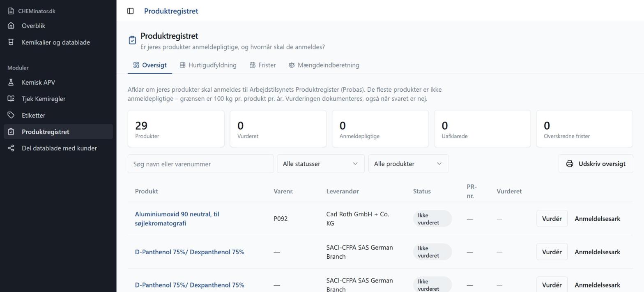
Task: Click Anmeldelsesark for Aluminiumoxid 90 neutral
Action: tap(597, 219)
